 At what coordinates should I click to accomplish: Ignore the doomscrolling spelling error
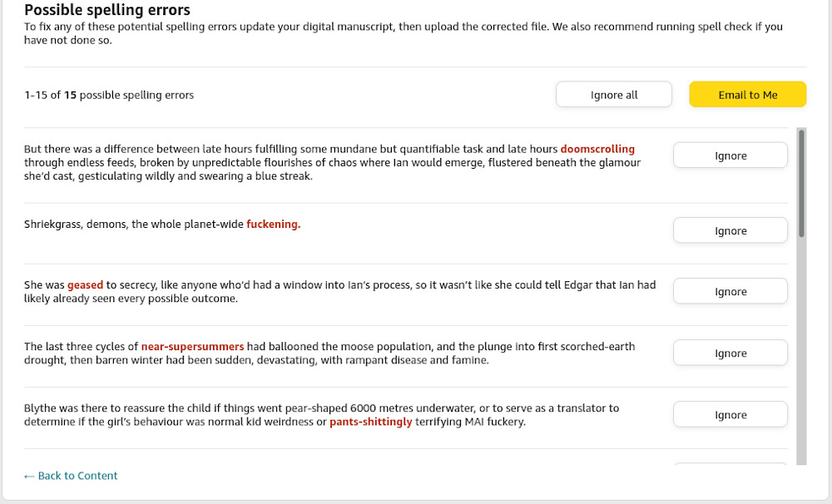(x=730, y=156)
